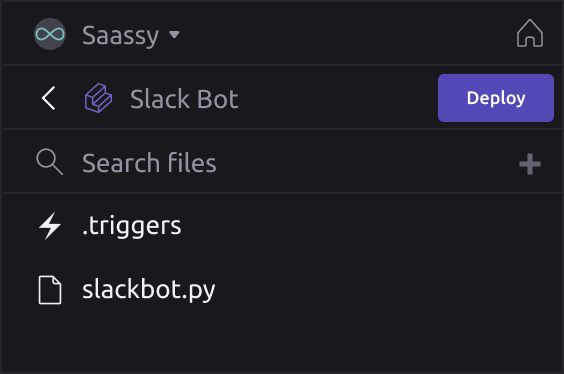The height and width of the screenshot is (374, 564).
Task: Click the magnifying glass search icon
Action: (x=50, y=162)
